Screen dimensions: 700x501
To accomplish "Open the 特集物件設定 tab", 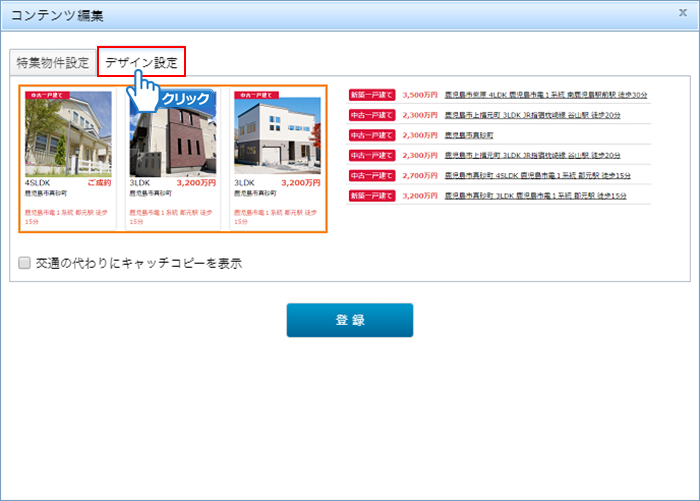I will pyautogui.click(x=52, y=63).
